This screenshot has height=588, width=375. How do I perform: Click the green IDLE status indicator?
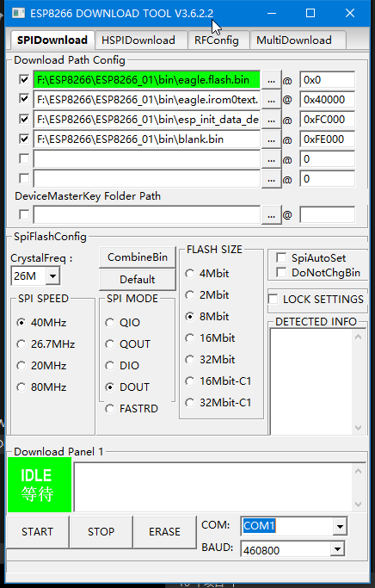(40, 485)
